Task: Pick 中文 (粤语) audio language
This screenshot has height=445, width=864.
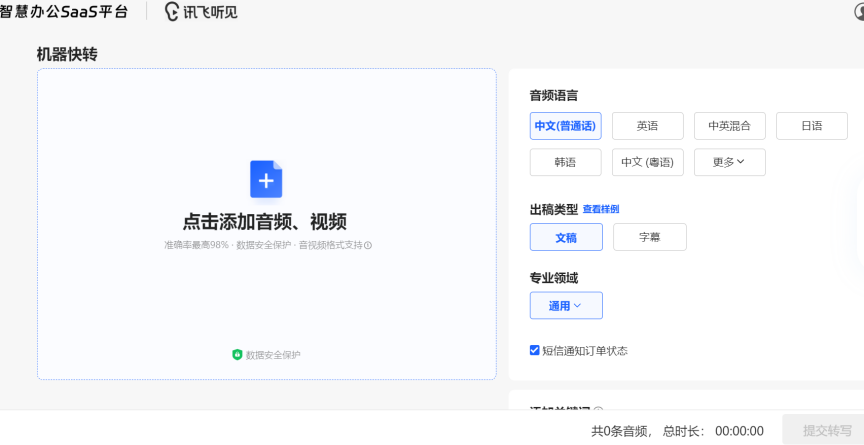Action: coord(647,162)
